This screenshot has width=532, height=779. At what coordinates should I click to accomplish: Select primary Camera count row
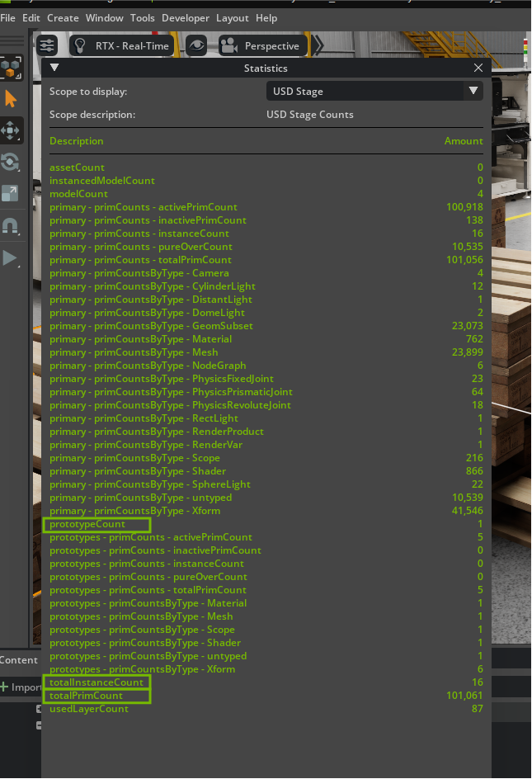[x=266, y=273]
